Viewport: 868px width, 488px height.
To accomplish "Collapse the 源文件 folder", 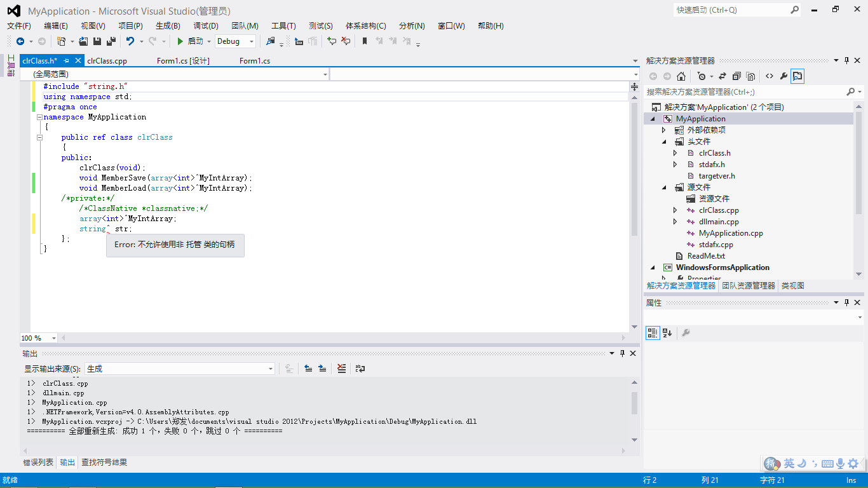I will [x=664, y=187].
